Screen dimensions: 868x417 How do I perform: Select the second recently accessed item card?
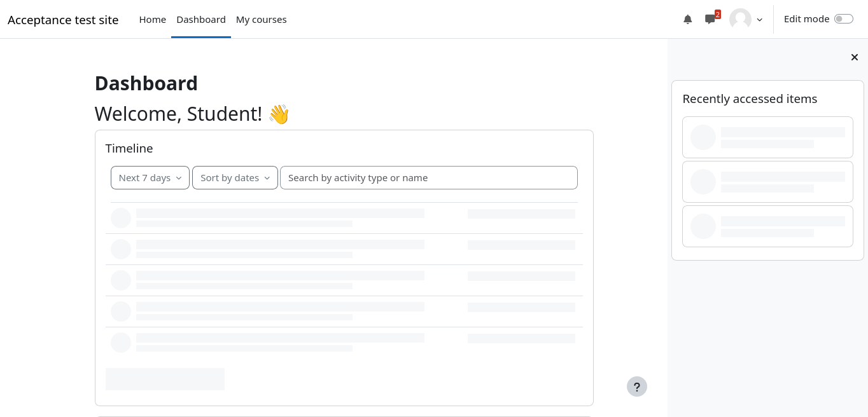(767, 182)
